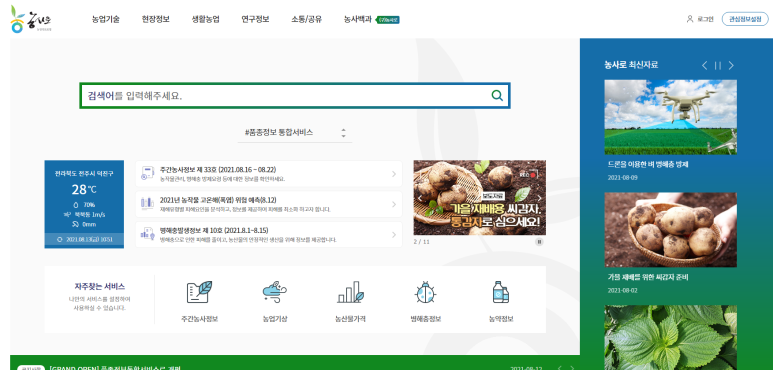This screenshot has width=773, height=370.
Task: Click the 로그인 link
Action: 705,19
